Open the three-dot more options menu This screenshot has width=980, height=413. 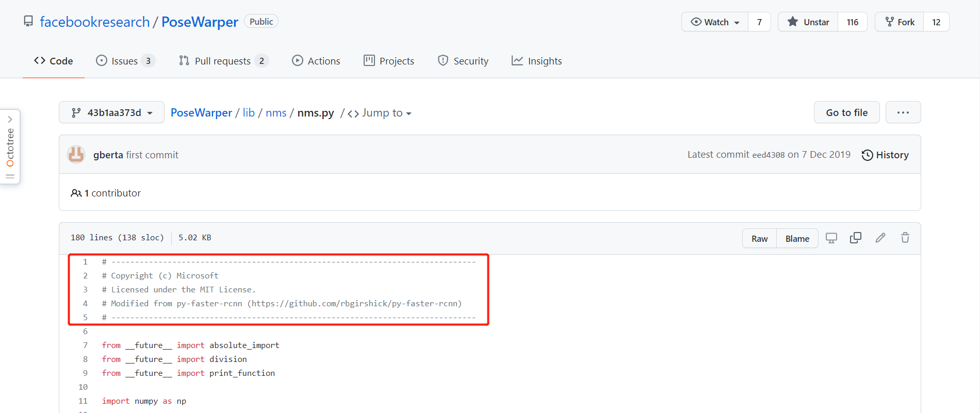903,112
